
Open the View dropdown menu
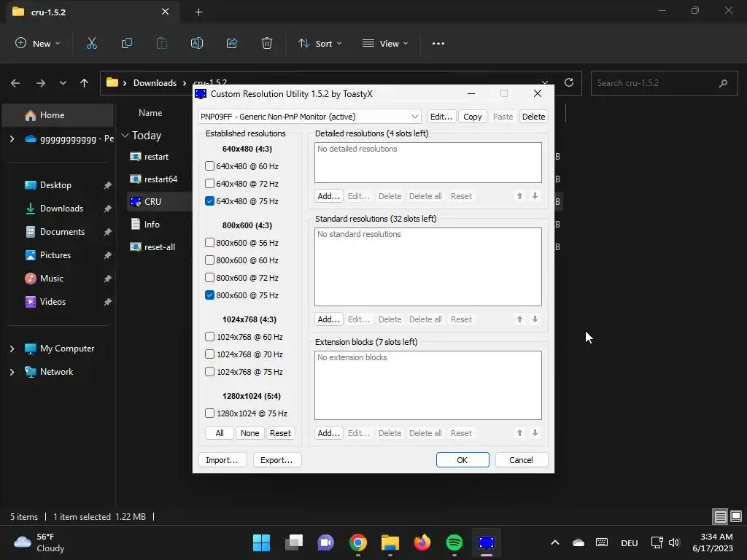click(x=385, y=43)
